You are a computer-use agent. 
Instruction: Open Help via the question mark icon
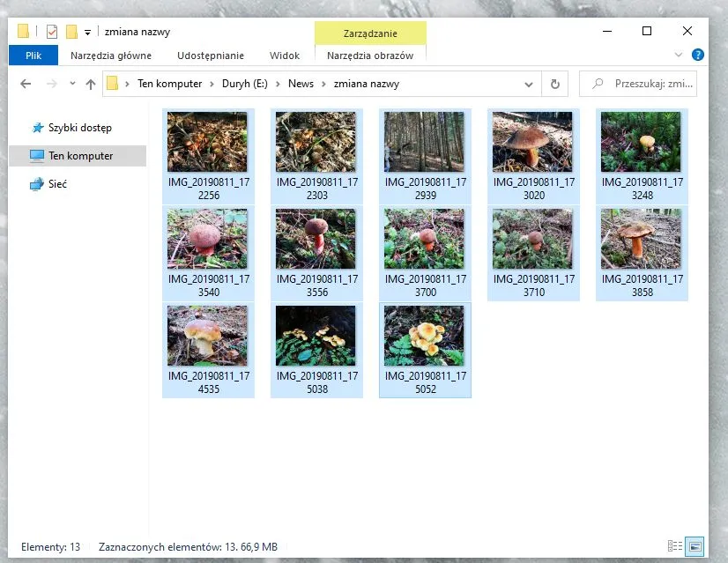[696, 55]
